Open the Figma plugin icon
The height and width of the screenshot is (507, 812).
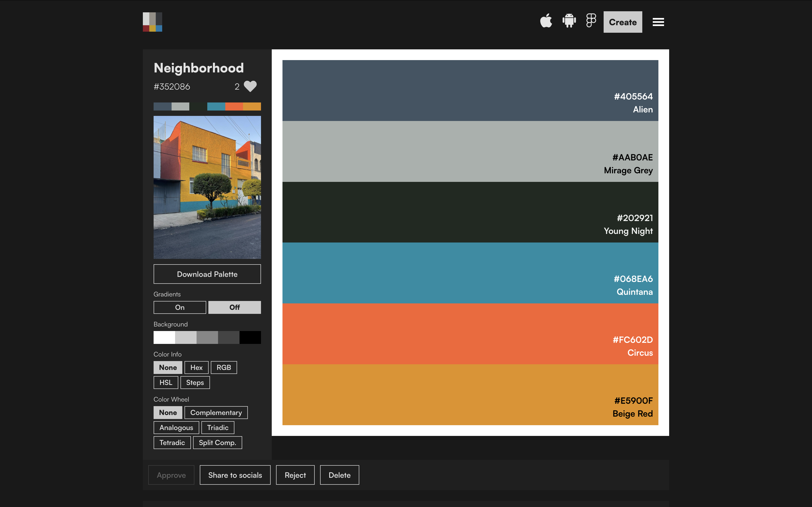coord(591,21)
